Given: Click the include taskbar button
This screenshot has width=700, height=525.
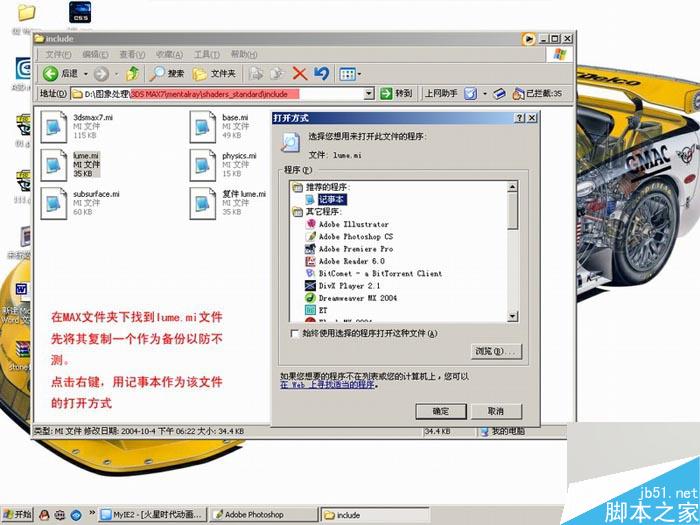Looking at the screenshot, I should click(375, 515).
